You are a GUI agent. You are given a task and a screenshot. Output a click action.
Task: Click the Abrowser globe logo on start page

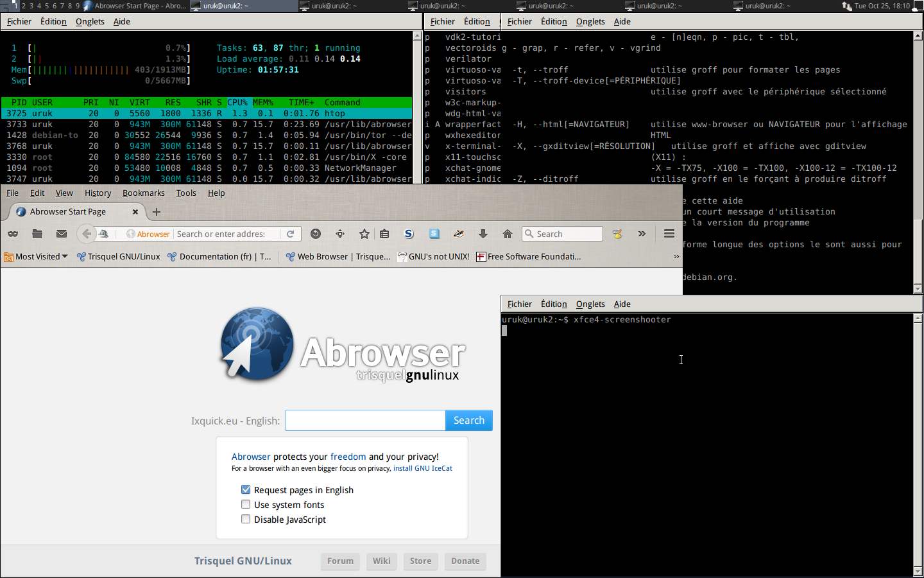click(x=257, y=344)
